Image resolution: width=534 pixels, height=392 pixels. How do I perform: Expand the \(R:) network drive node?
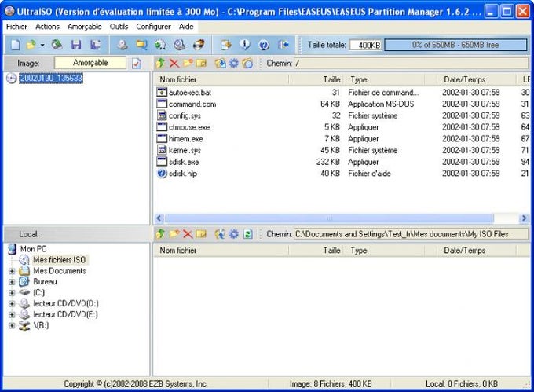tap(12, 325)
